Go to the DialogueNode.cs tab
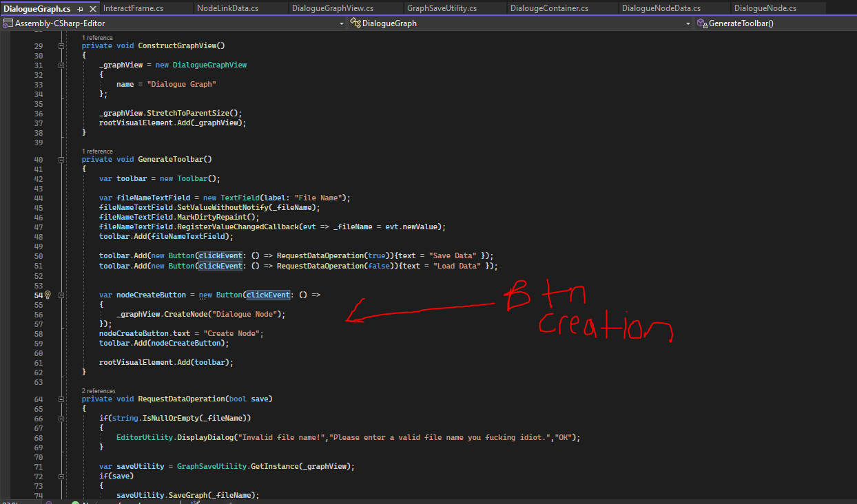Screen dimensions: 857x504 pyautogui.click(x=765, y=8)
